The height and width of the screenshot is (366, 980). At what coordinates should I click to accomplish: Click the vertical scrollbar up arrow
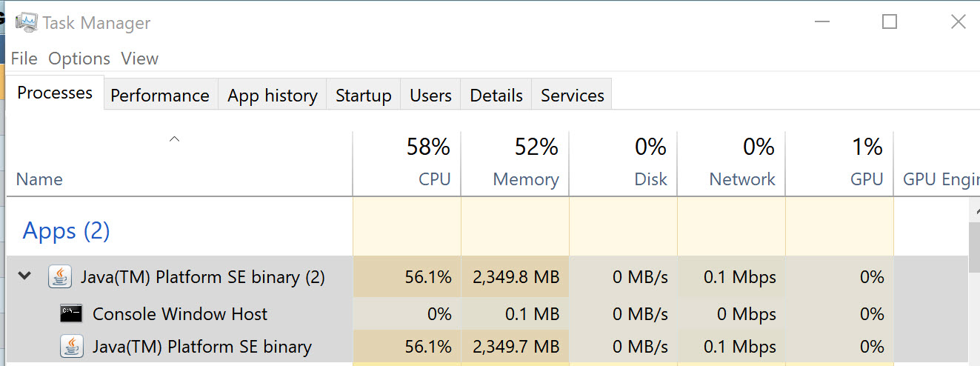[974, 212]
